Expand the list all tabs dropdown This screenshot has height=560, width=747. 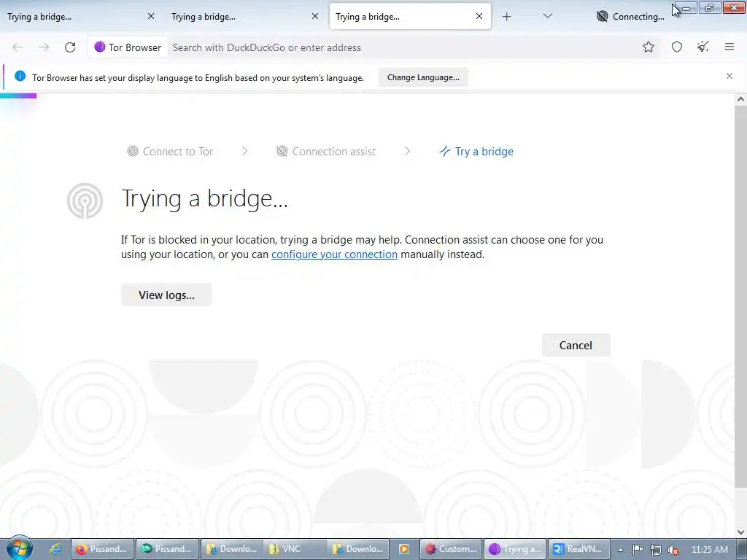click(x=548, y=16)
